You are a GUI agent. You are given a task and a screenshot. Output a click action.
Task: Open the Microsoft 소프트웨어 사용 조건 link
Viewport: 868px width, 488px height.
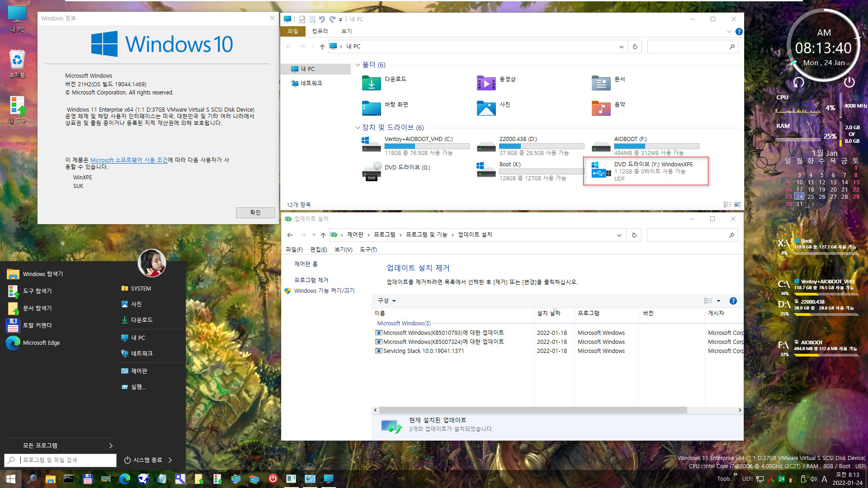click(x=129, y=160)
